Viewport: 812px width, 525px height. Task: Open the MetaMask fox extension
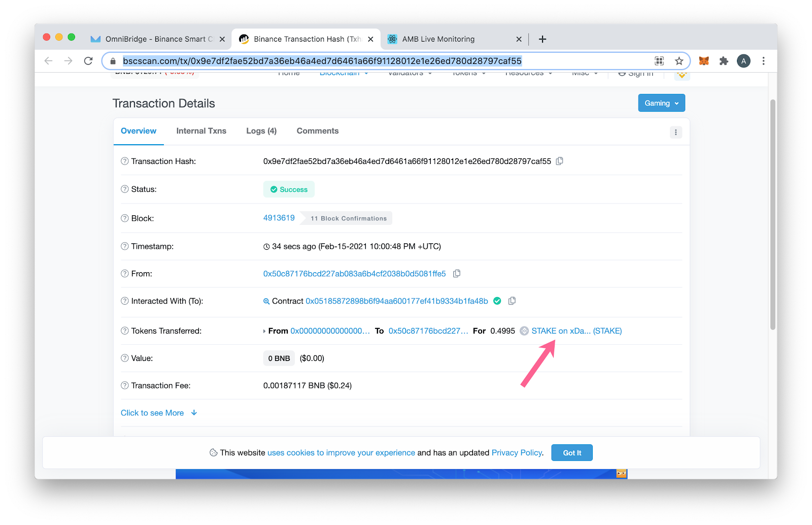[x=704, y=61]
